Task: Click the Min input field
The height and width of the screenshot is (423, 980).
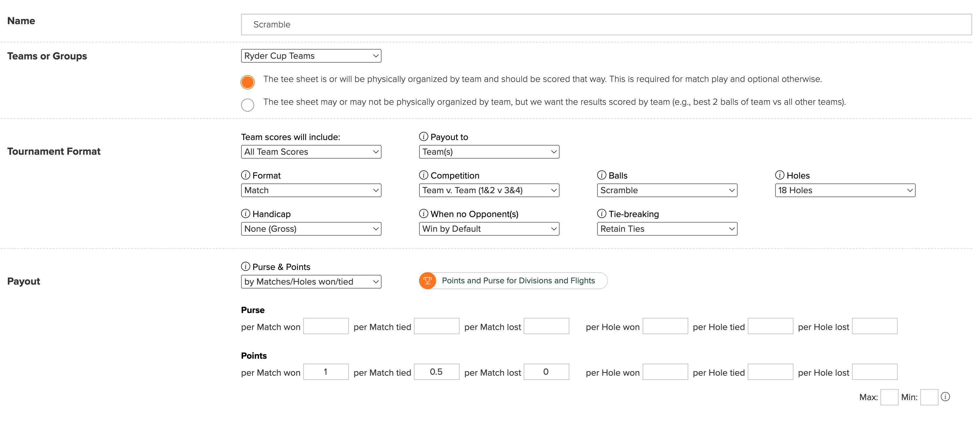Action: tap(929, 397)
